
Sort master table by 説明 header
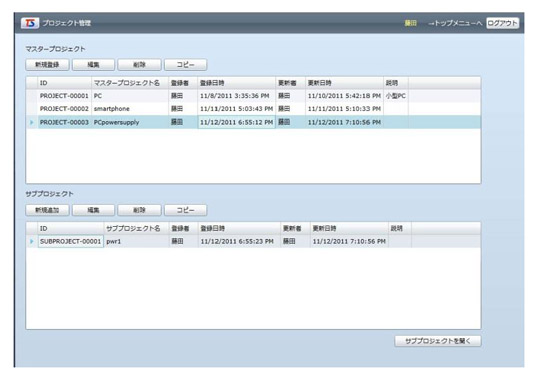tap(396, 83)
